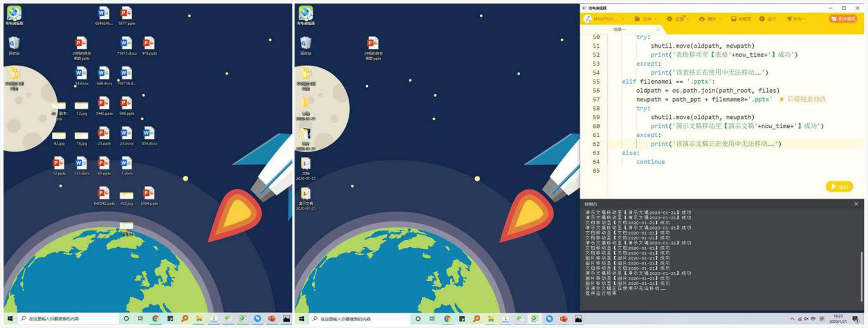The height and width of the screenshot is (328, 868).
Task: Place the cursor on code line 64 continue
Action: (650, 162)
